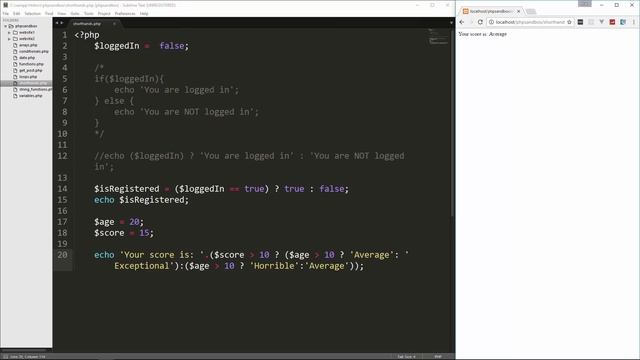640x360 pixels.
Task: Select the website1 folder icon
Action: (x=15, y=32)
